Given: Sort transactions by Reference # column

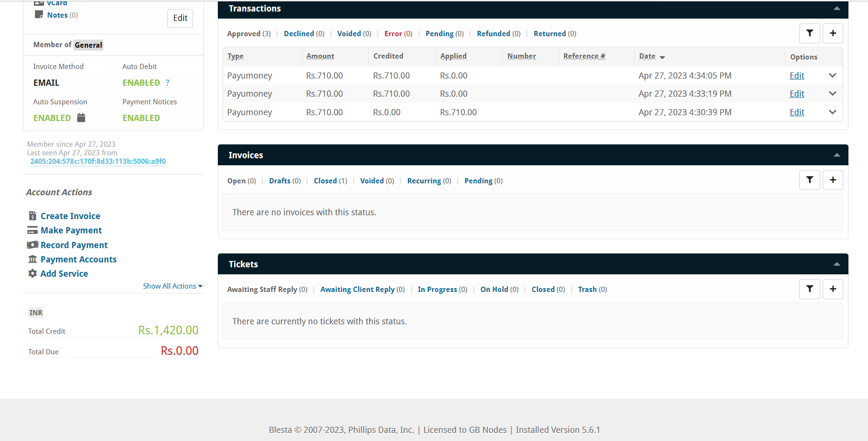Looking at the screenshot, I should click(x=584, y=56).
